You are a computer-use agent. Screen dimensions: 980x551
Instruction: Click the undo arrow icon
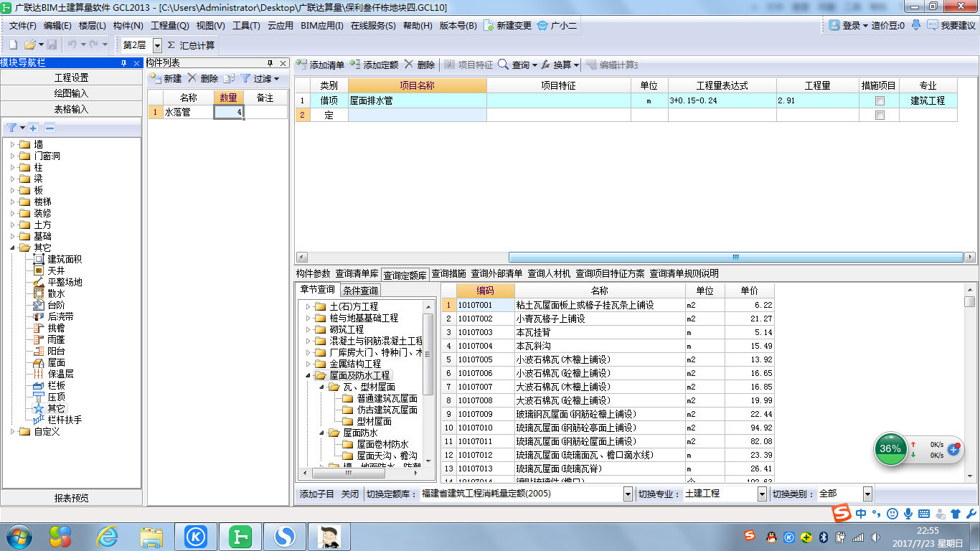[x=72, y=44]
